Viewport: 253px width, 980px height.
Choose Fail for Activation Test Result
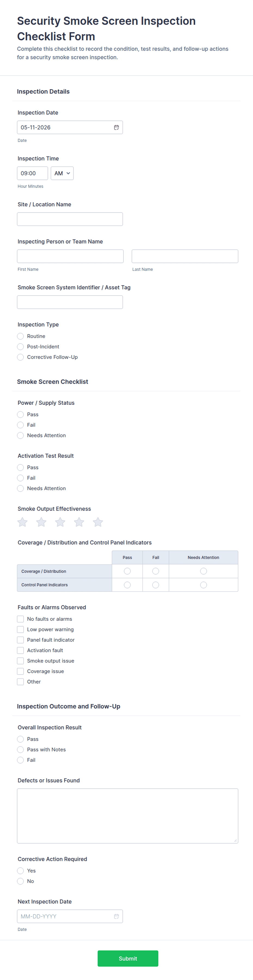[x=21, y=478]
